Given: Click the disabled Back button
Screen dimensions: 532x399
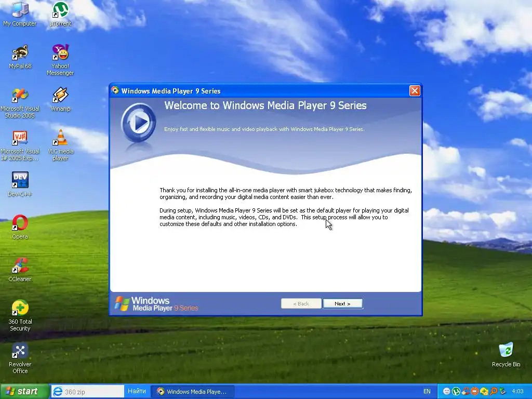Looking at the screenshot, I should [301, 303].
